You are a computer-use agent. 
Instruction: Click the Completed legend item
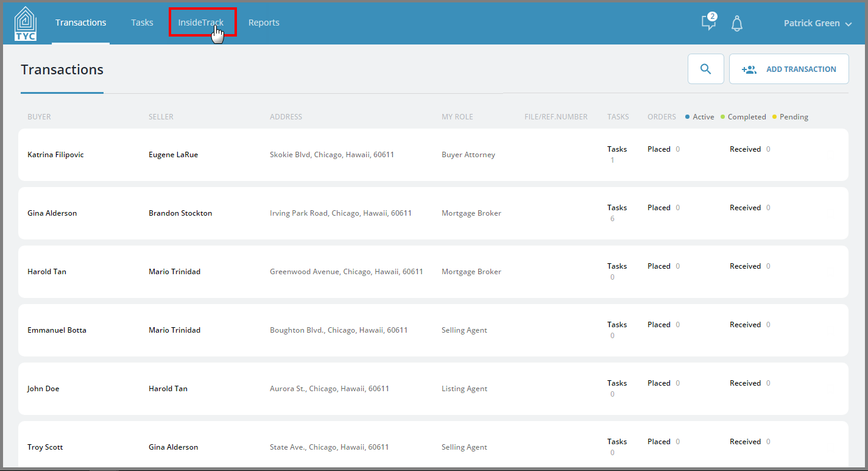[743, 117]
